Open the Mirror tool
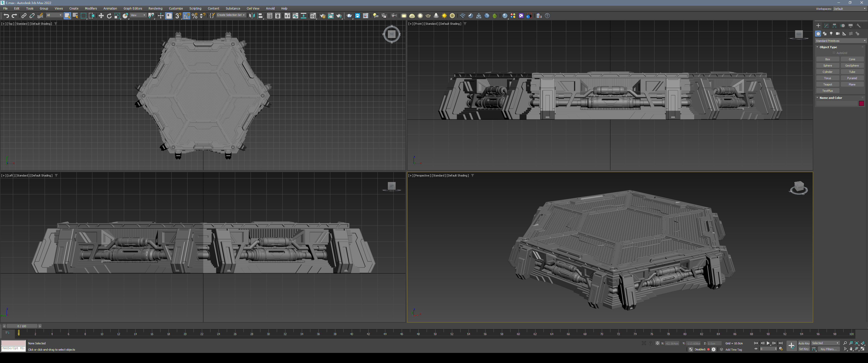Image resolution: width=868 pixels, height=363 pixels. coord(252,16)
